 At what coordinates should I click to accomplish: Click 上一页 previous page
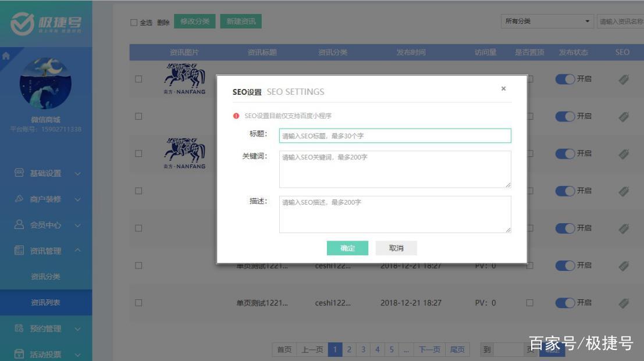(x=312, y=349)
